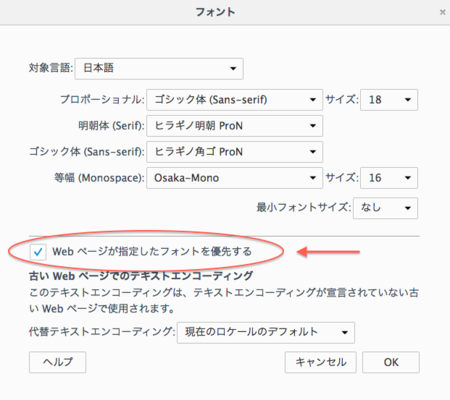
Task: Click the 等幅 (Monospace) label
Action: coord(99,178)
